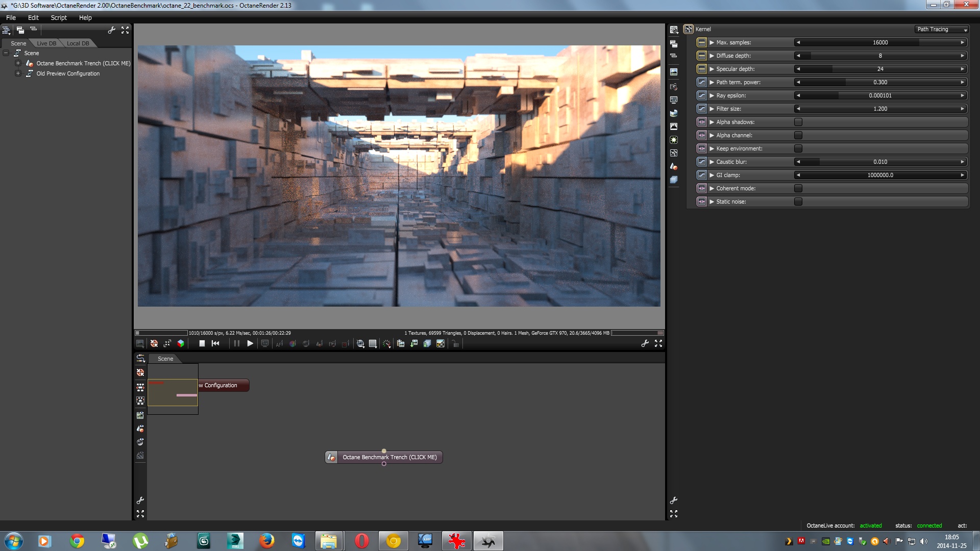The height and width of the screenshot is (551, 980).
Task: Click the play render button
Action: click(x=250, y=343)
